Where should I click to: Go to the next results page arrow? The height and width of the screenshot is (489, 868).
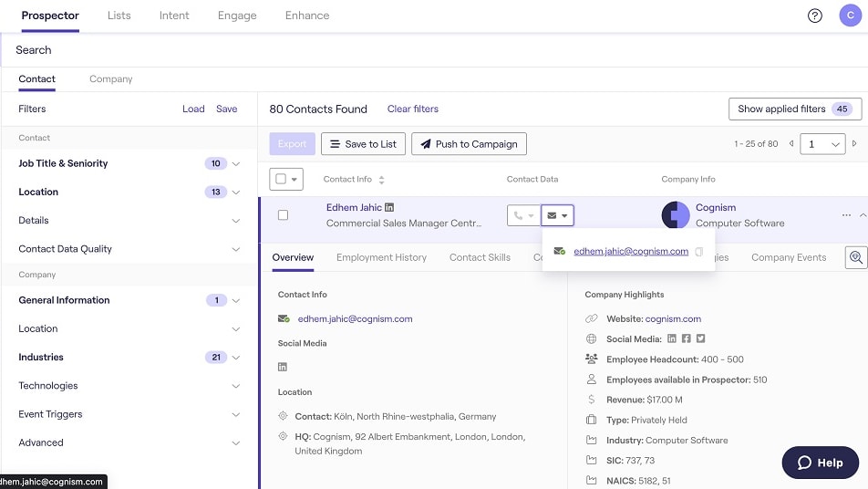[854, 143]
